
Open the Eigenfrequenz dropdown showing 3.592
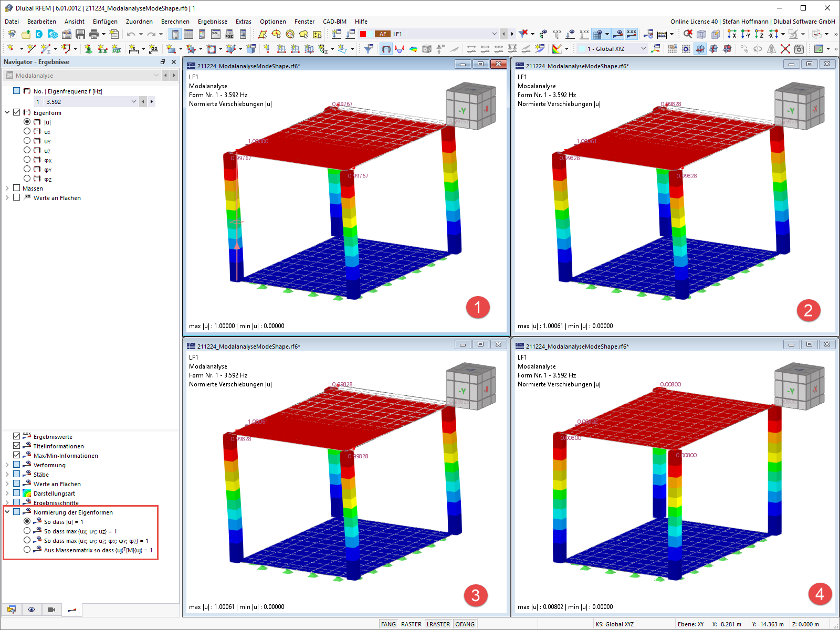pos(133,101)
